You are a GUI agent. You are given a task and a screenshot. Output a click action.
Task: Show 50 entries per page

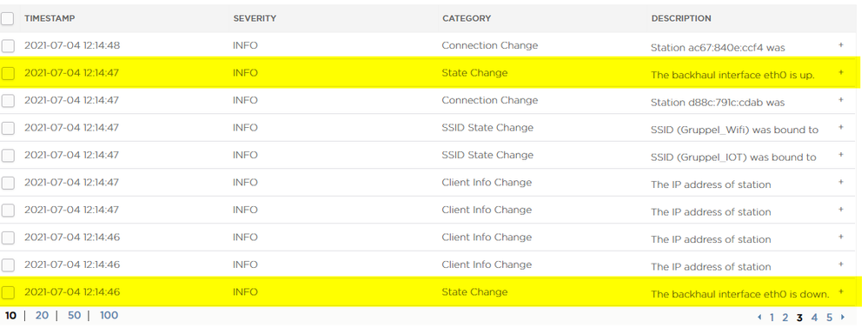pos(74,315)
